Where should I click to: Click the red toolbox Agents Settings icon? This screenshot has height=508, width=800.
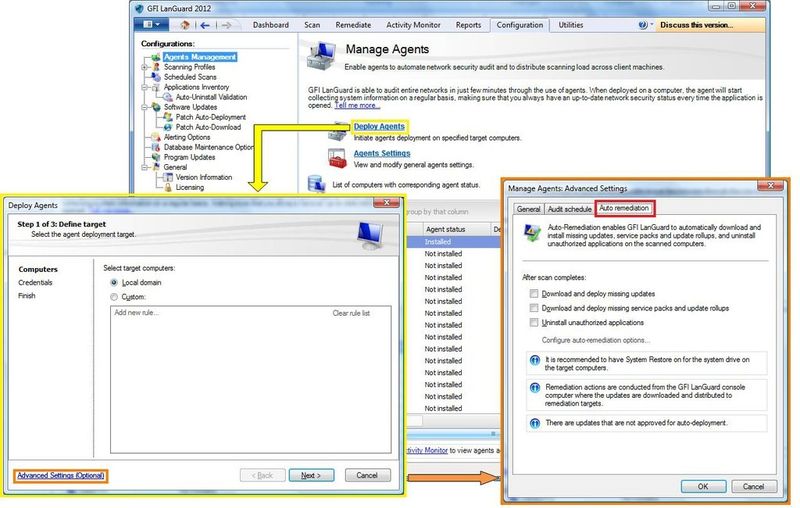[338, 158]
